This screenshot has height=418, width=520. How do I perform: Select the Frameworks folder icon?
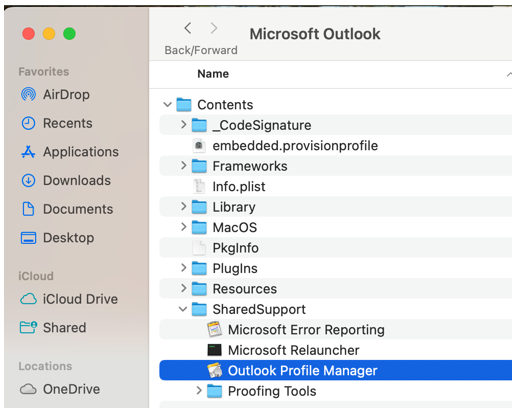point(199,166)
